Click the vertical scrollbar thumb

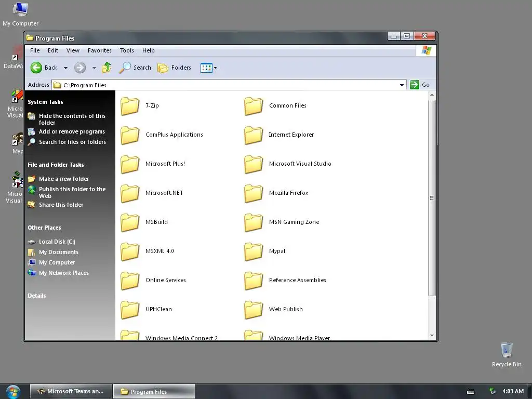[x=432, y=198]
